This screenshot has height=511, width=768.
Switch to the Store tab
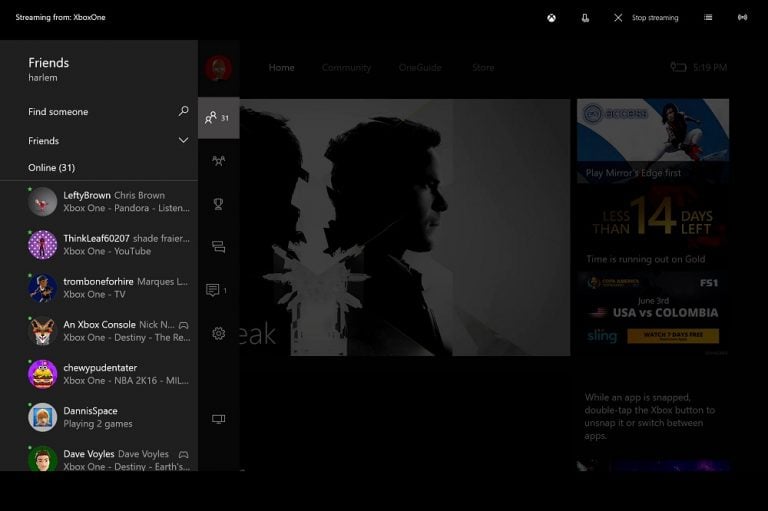(483, 68)
